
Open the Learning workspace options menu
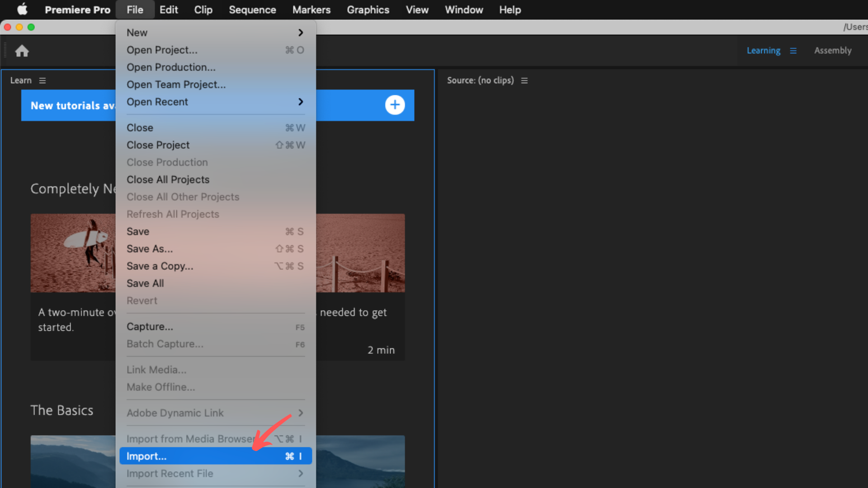793,51
